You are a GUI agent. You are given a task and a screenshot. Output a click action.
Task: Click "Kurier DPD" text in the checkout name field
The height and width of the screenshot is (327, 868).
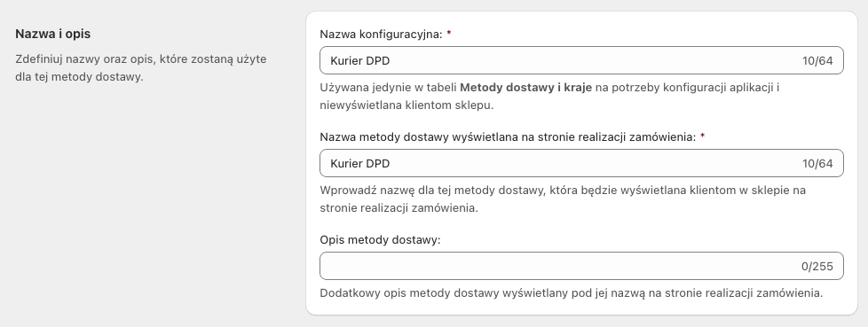(x=359, y=163)
